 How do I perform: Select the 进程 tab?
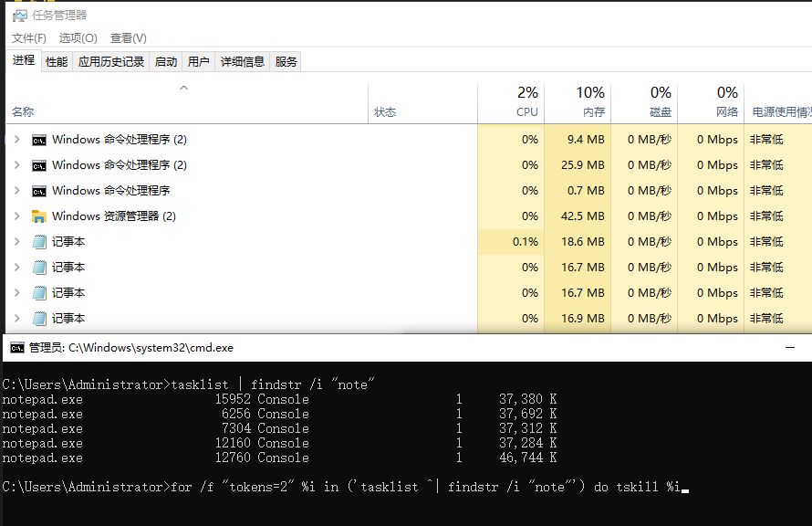point(24,60)
